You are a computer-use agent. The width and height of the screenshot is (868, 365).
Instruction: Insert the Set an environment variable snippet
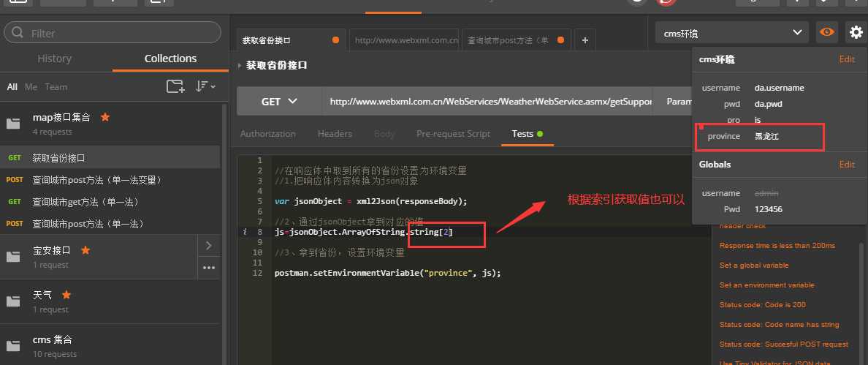point(766,285)
